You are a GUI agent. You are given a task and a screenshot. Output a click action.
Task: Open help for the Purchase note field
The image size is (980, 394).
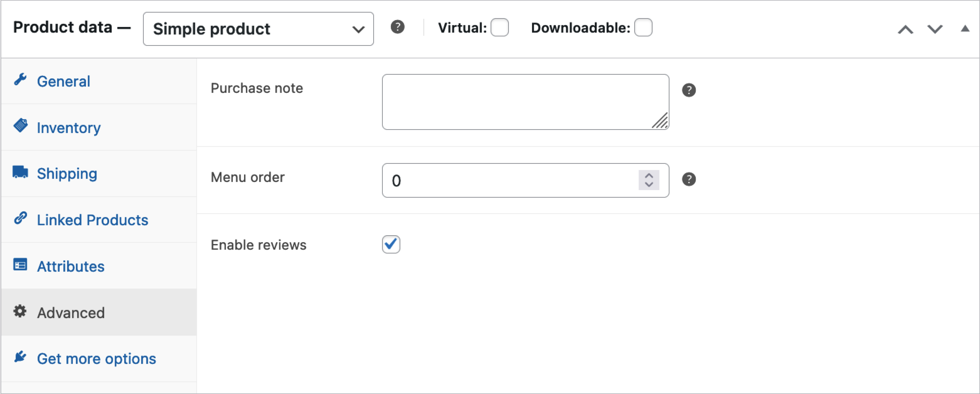(x=689, y=90)
